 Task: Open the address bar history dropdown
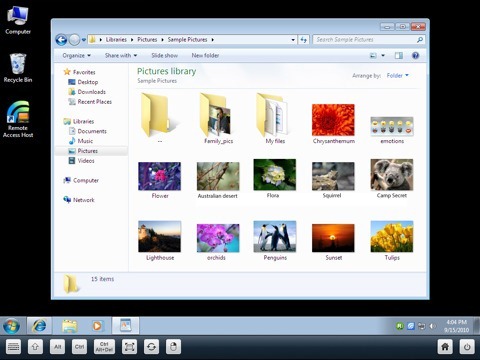(x=293, y=40)
